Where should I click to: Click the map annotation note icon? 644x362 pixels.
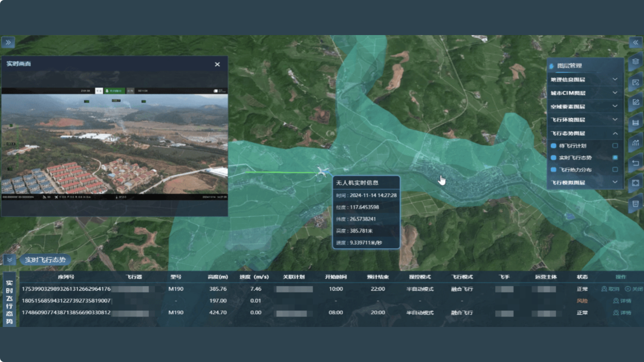(x=636, y=82)
